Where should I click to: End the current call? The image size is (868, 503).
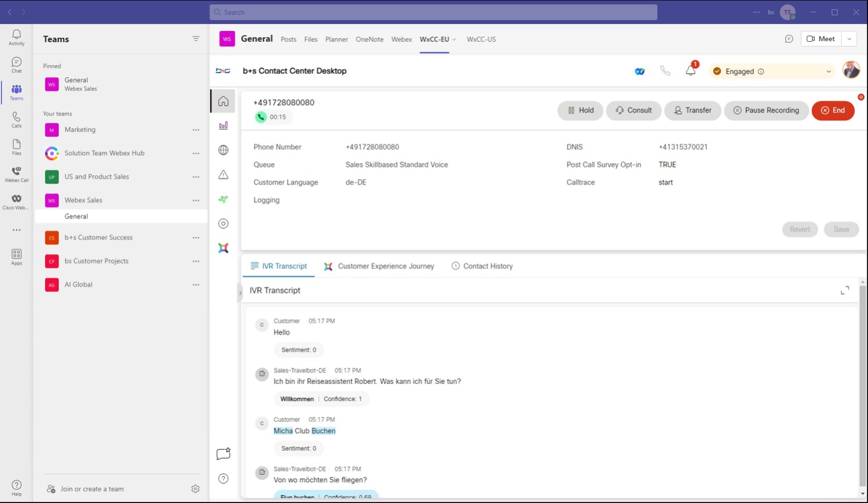pyautogui.click(x=833, y=110)
